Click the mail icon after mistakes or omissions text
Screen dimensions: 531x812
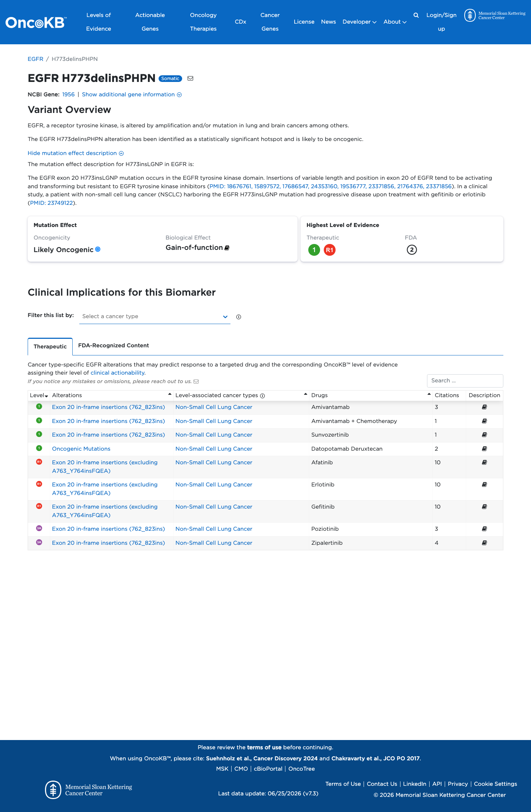[x=196, y=381]
